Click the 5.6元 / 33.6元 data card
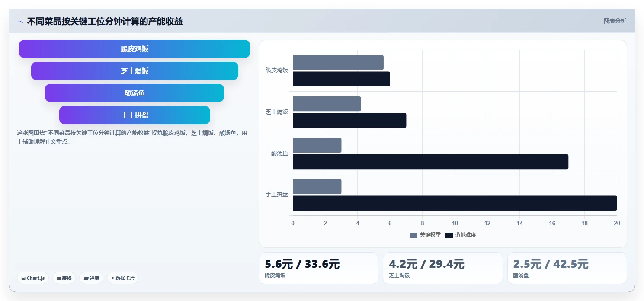Image resolution: width=644 pixels, height=301 pixels. click(318, 268)
